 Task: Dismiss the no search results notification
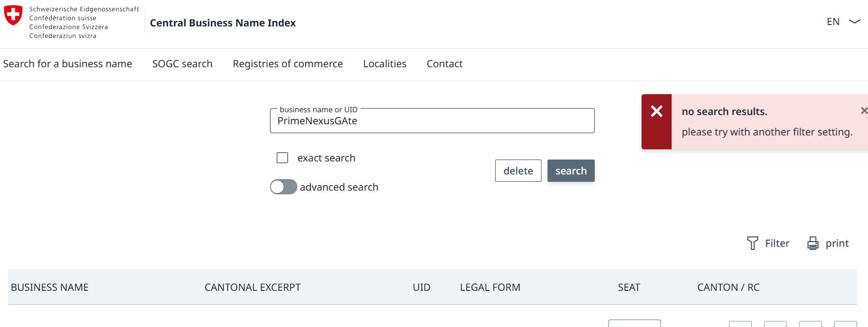click(864, 111)
